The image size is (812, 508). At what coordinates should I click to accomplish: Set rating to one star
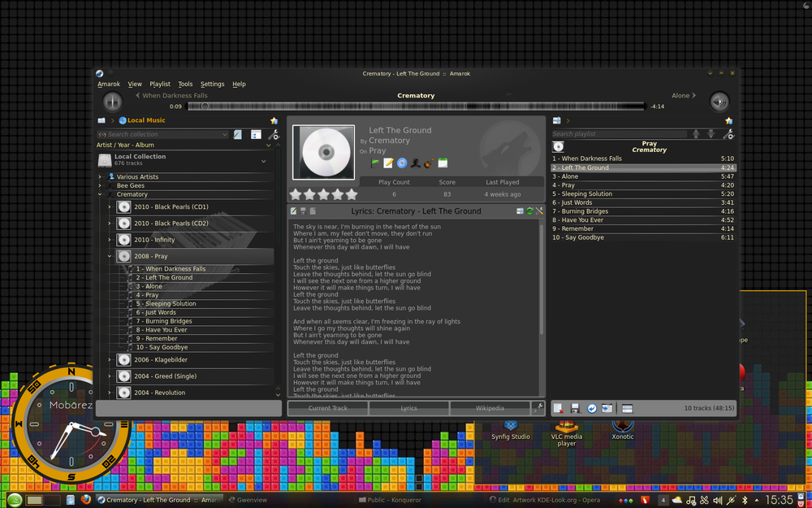[296, 194]
